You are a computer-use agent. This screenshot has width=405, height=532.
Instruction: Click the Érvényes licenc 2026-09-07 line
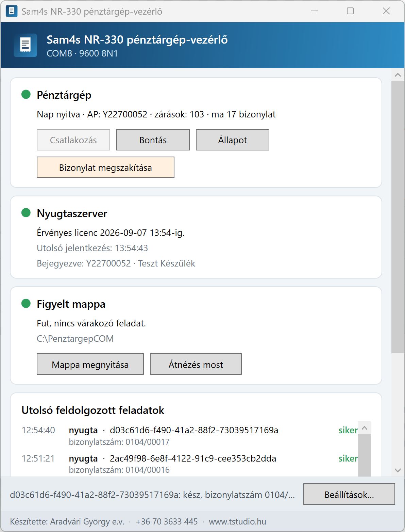(111, 233)
